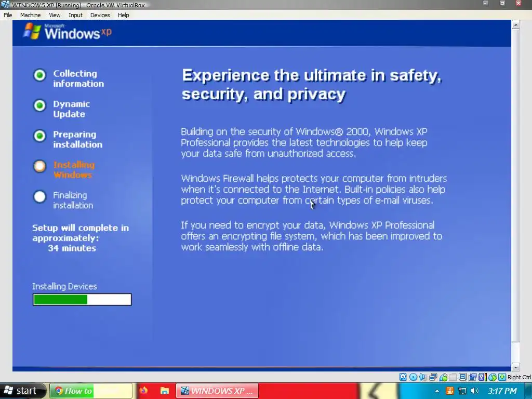Click the display settings status icon
Screen dimensions: 532x399
[462, 377]
